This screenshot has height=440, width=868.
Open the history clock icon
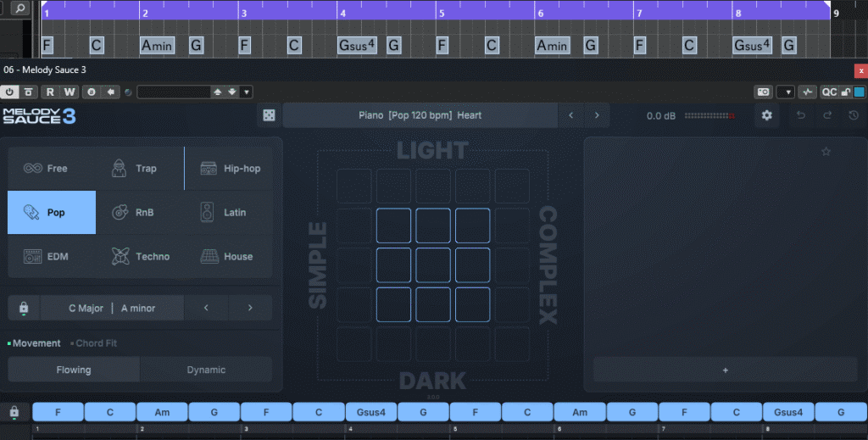point(853,115)
